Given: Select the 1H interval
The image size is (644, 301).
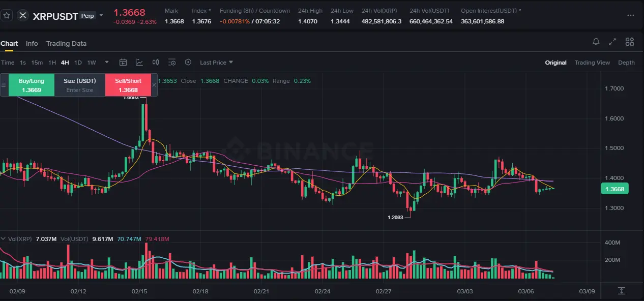Looking at the screenshot, I should 52,63.
